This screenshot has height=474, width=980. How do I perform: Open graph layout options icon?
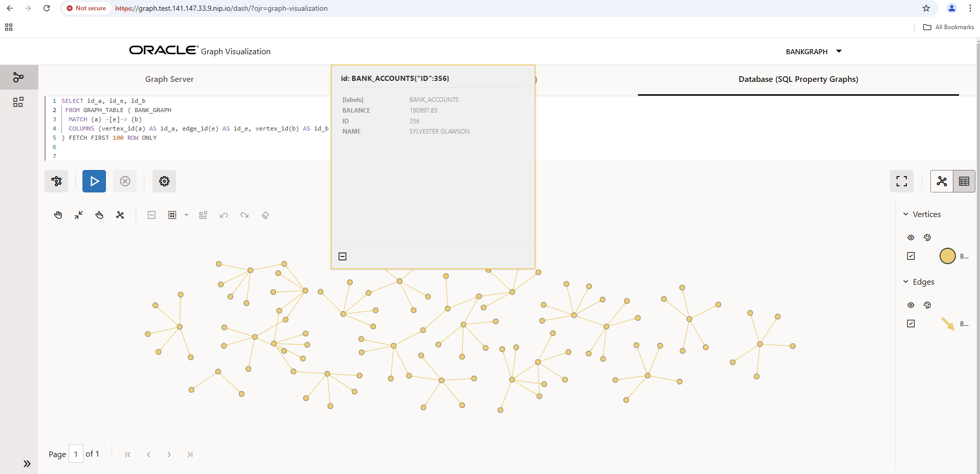coord(203,215)
